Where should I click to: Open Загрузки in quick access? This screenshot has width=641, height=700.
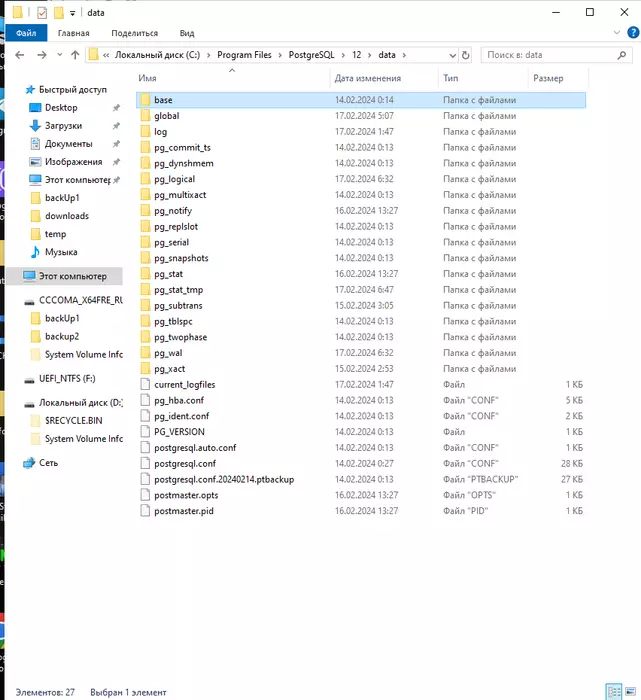coord(63,126)
